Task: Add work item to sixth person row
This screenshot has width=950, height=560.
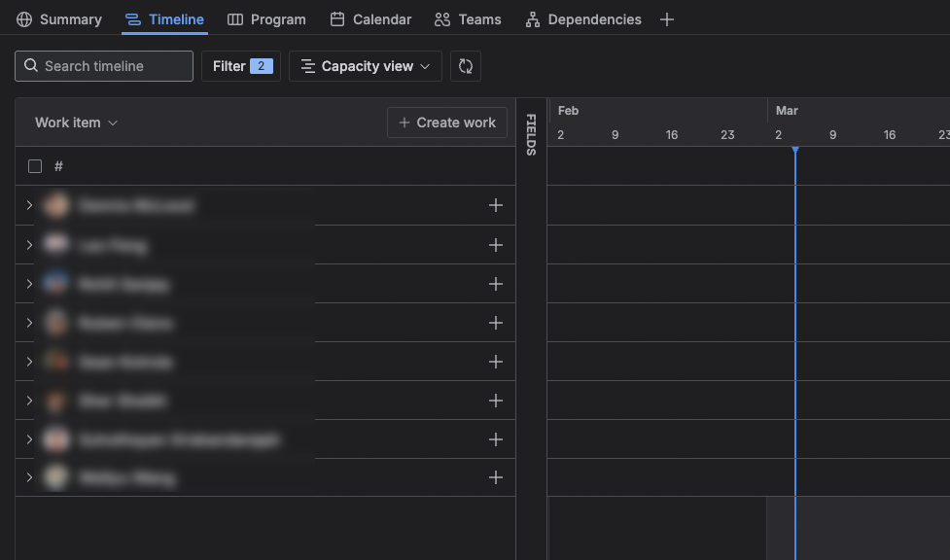Action: (496, 400)
